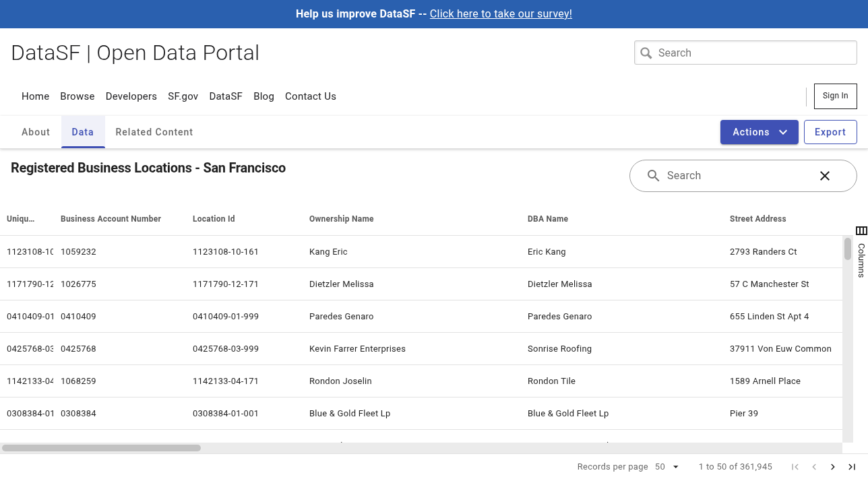Open the Contact Us nav link
The image size is (868, 479).
coord(311,96)
